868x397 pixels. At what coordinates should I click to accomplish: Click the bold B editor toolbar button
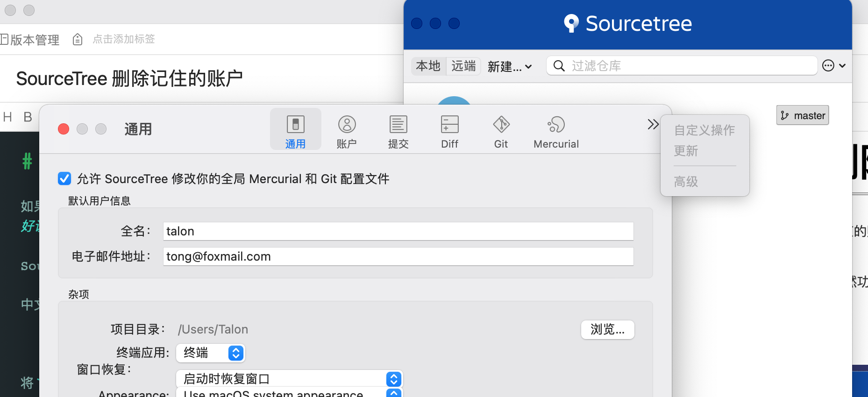pyautogui.click(x=28, y=117)
